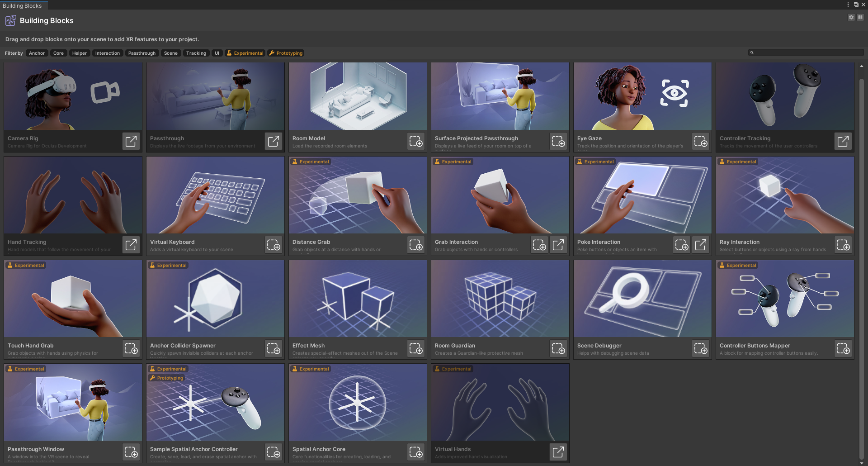Open Camera Rig's external link icon

(x=131, y=141)
